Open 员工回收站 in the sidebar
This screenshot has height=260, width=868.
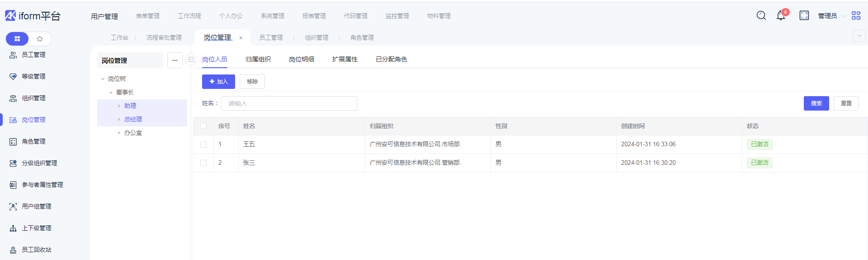tap(37, 250)
